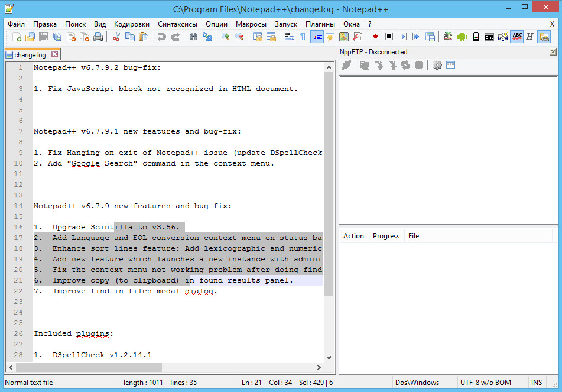Create a new file with the New icon
The image size is (562, 392).
point(17,37)
